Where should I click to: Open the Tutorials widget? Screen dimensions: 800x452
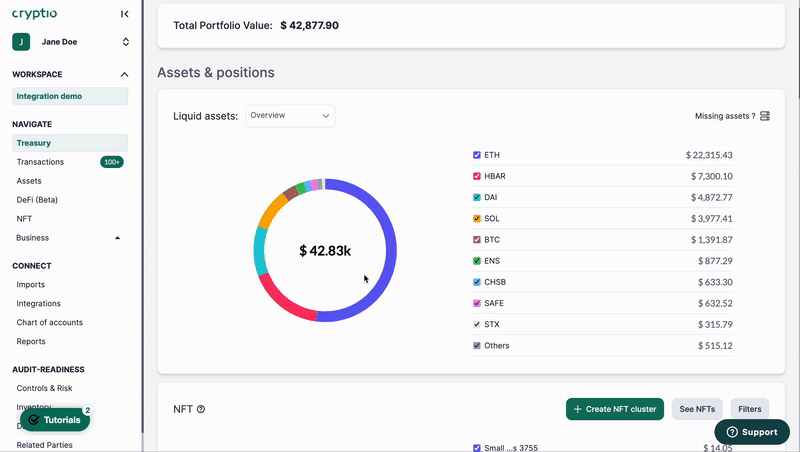click(x=55, y=420)
